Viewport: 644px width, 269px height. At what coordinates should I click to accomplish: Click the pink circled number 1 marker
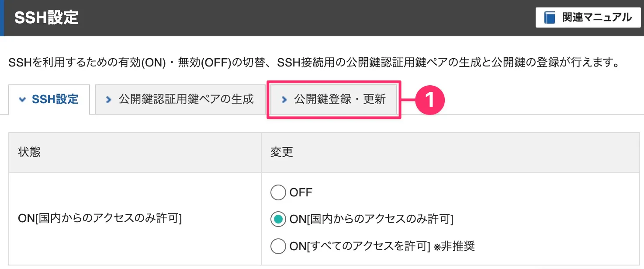(x=429, y=100)
